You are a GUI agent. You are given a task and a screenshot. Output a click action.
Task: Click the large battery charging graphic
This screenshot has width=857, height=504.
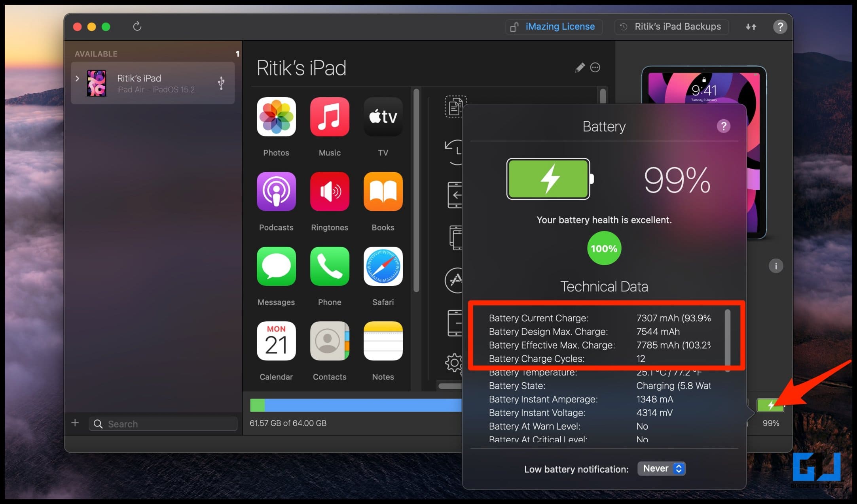550,179
